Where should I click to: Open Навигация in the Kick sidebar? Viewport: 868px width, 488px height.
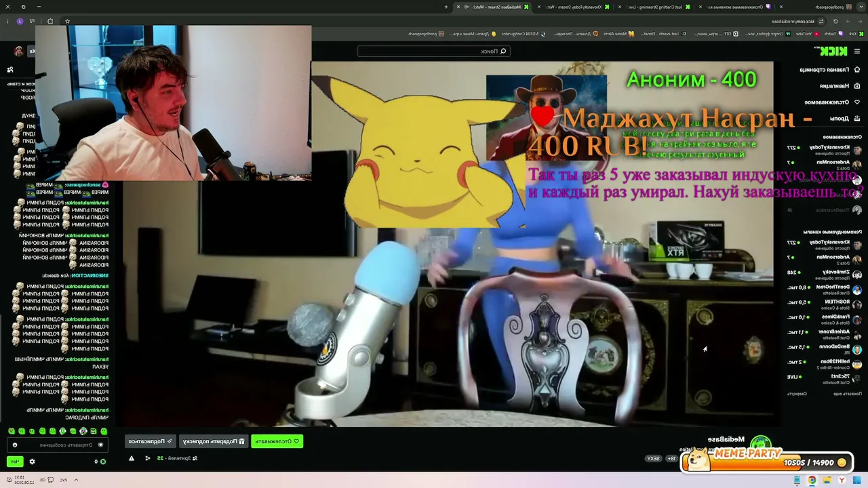click(x=840, y=85)
